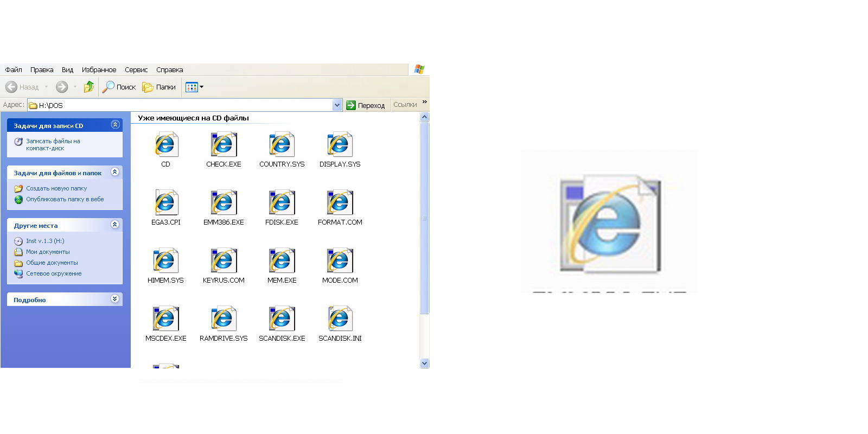Image resolution: width=868 pixels, height=434 pixels.
Task: Select the MEM.EXE file icon
Action: click(x=282, y=260)
